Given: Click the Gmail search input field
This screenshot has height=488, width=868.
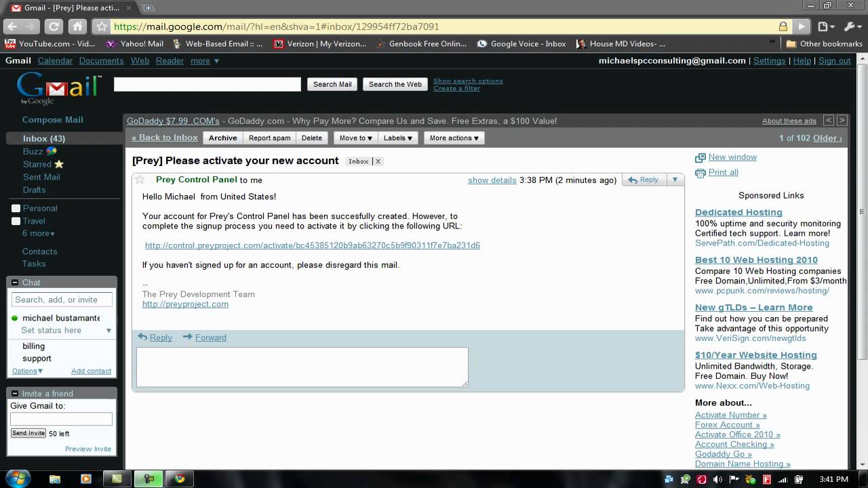Looking at the screenshot, I should [x=208, y=84].
